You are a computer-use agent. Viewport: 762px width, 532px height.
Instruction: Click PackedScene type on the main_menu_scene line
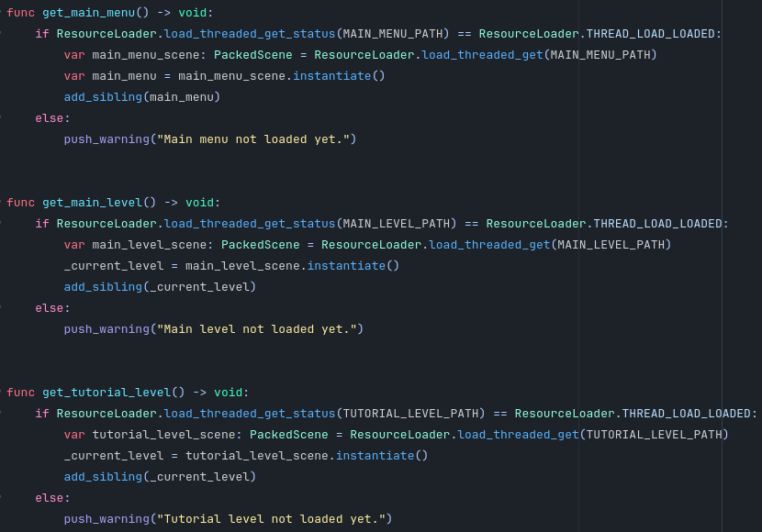(253, 55)
